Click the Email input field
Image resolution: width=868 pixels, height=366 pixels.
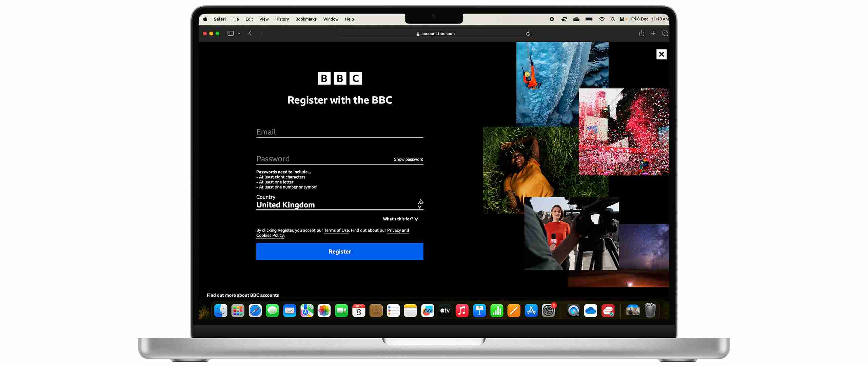pyautogui.click(x=340, y=132)
